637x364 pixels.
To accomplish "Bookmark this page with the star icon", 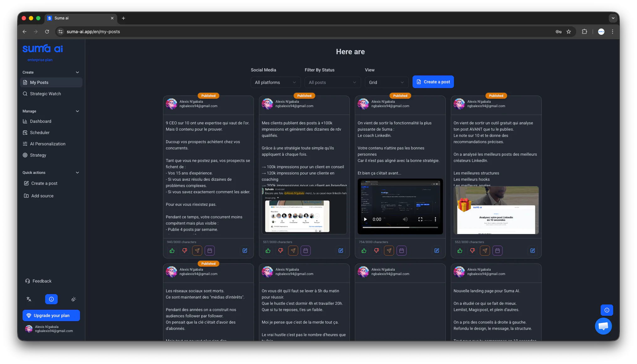I will [x=569, y=32].
